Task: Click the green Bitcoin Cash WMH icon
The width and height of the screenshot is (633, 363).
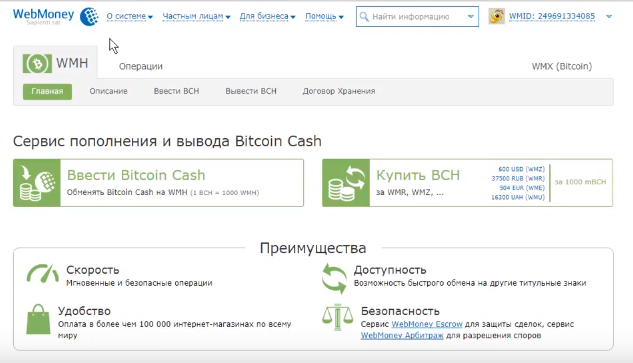Action: [37, 63]
